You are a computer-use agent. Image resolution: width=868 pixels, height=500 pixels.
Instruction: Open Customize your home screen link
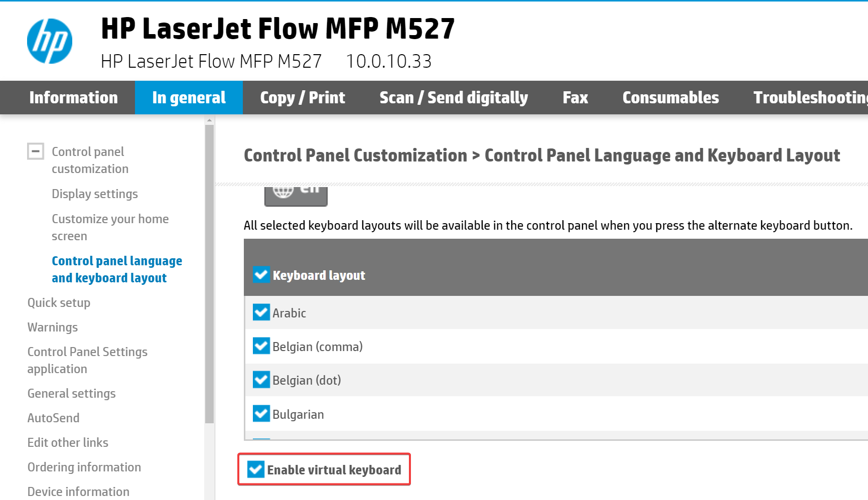click(110, 227)
